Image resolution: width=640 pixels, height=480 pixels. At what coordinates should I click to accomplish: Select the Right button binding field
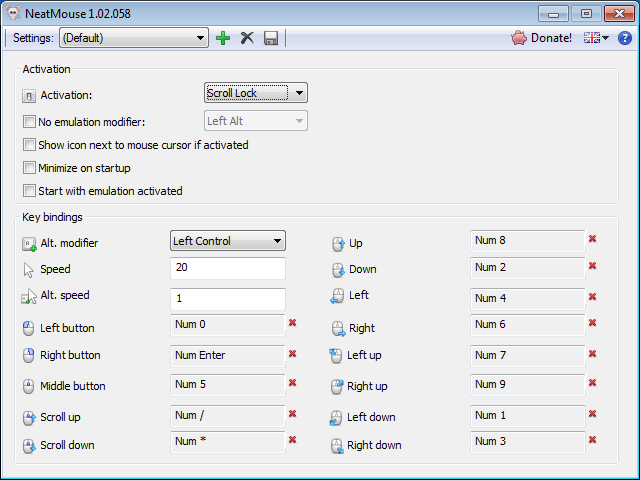(228, 356)
